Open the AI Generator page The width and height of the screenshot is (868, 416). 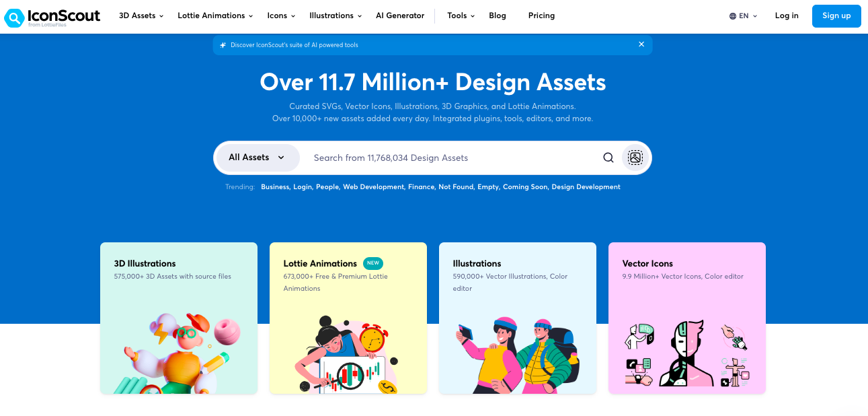click(400, 15)
